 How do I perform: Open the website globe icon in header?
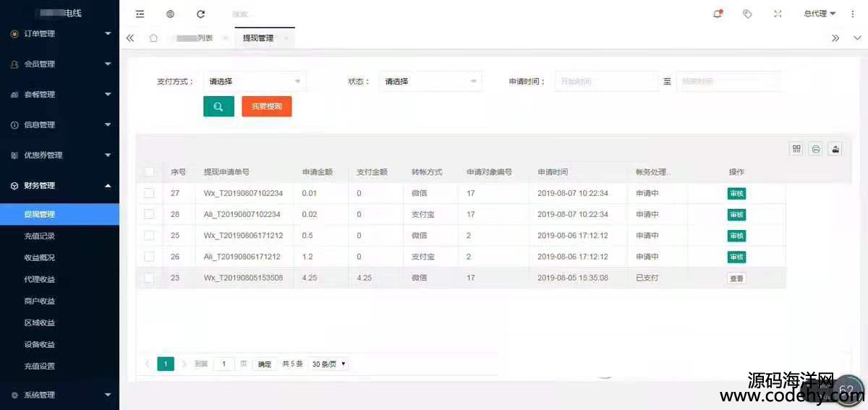170,14
